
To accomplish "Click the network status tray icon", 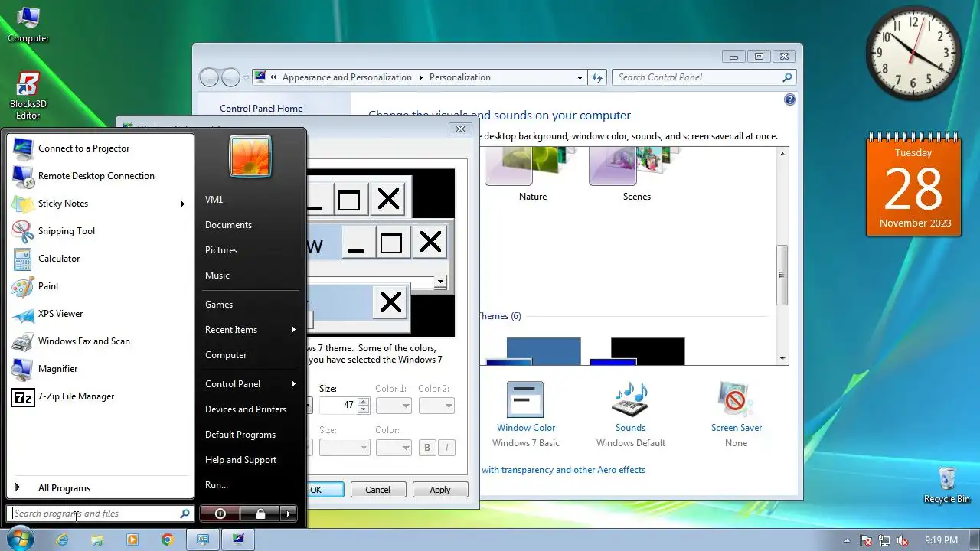I will tap(884, 540).
